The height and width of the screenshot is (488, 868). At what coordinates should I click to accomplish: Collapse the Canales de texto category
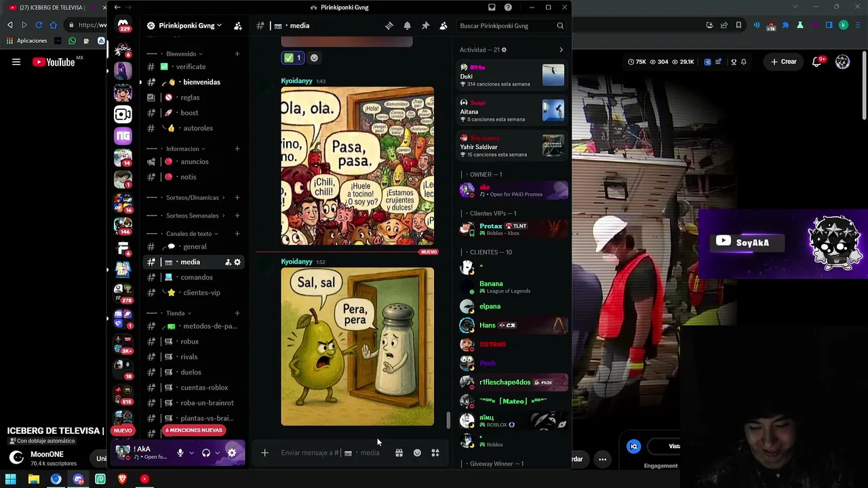(x=192, y=234)
